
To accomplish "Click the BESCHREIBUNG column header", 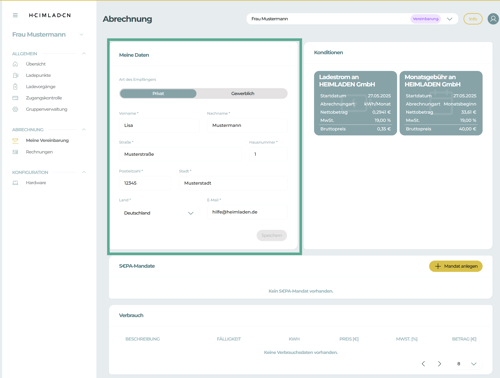I will (143, 339).
